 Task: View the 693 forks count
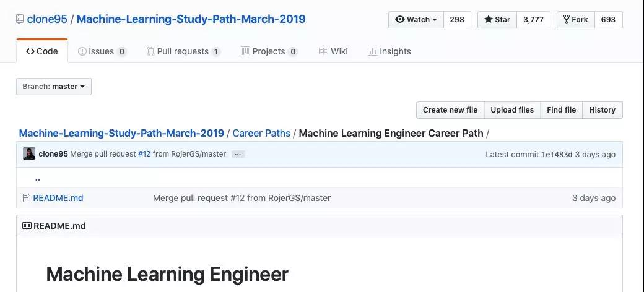609,20
